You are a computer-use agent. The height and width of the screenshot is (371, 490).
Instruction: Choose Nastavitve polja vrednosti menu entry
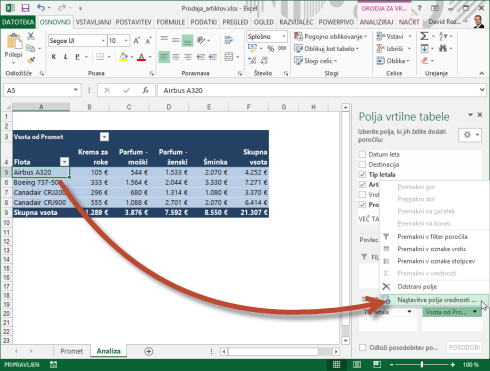434,300
